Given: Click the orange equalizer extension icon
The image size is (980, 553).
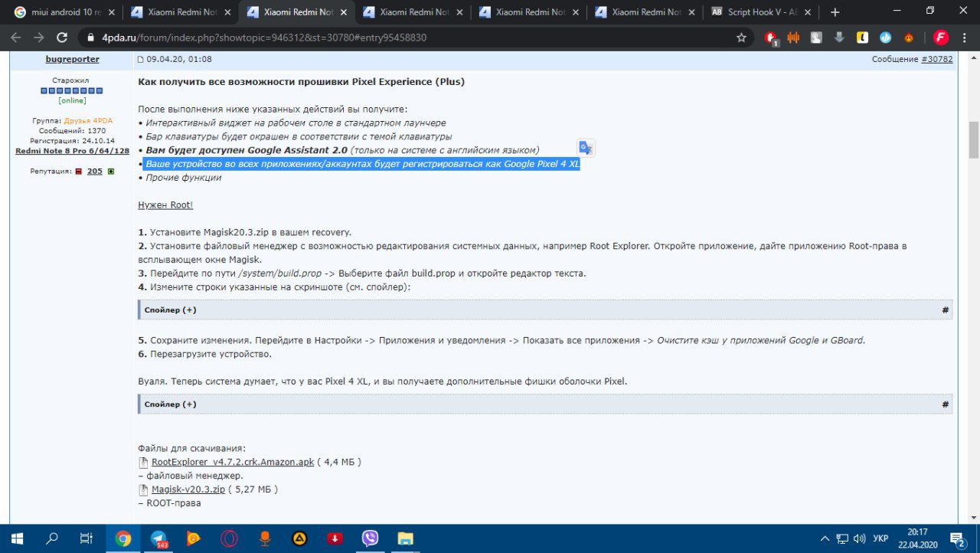Looking at the screenshot, I should click(794, 38).
